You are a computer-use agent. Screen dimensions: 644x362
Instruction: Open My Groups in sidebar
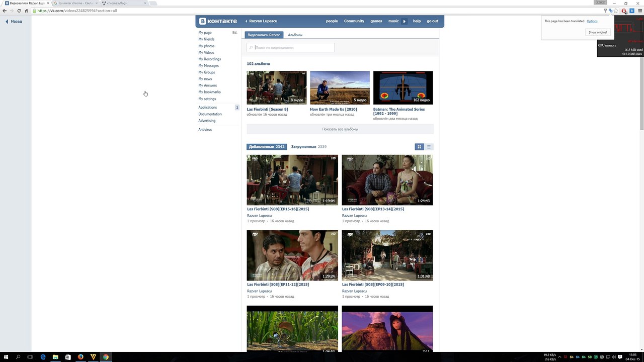click(207, 72)
